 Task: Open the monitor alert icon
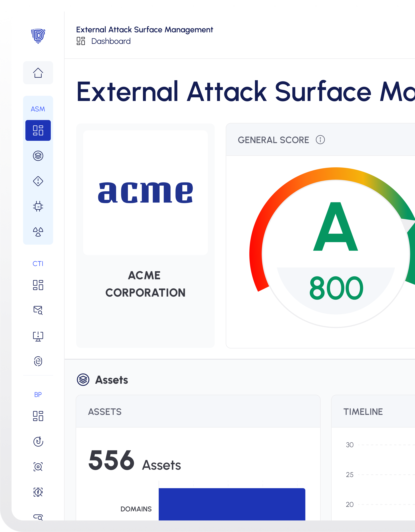(x=38, y=336)
